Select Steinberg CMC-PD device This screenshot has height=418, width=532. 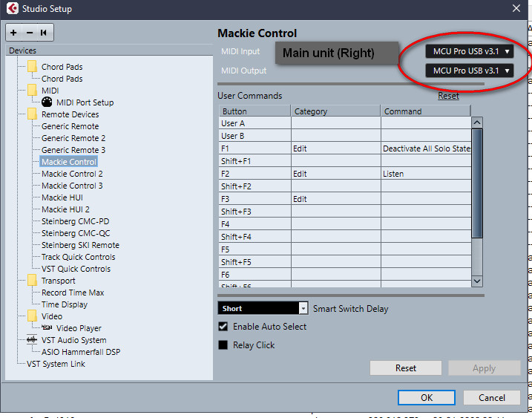76,221
